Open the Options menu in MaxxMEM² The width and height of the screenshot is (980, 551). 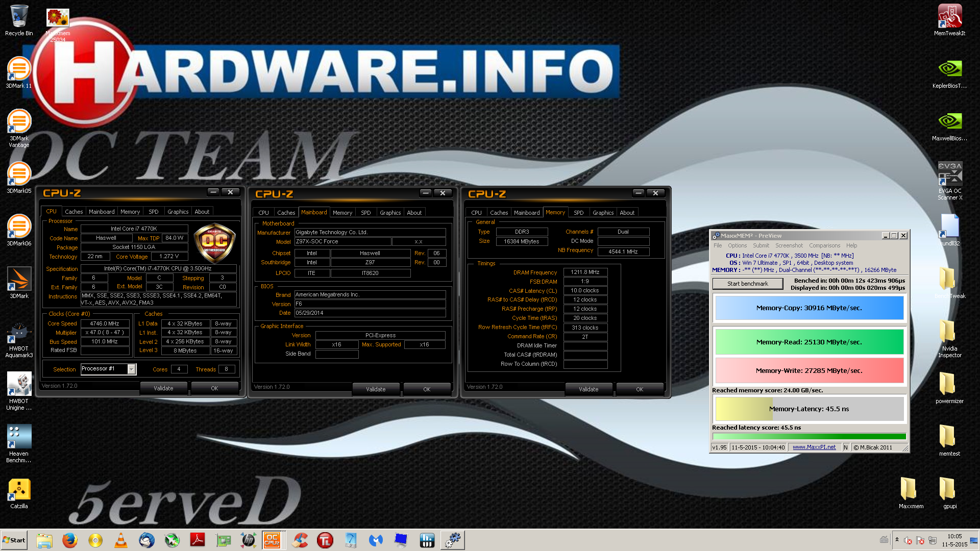click(737, 245)
